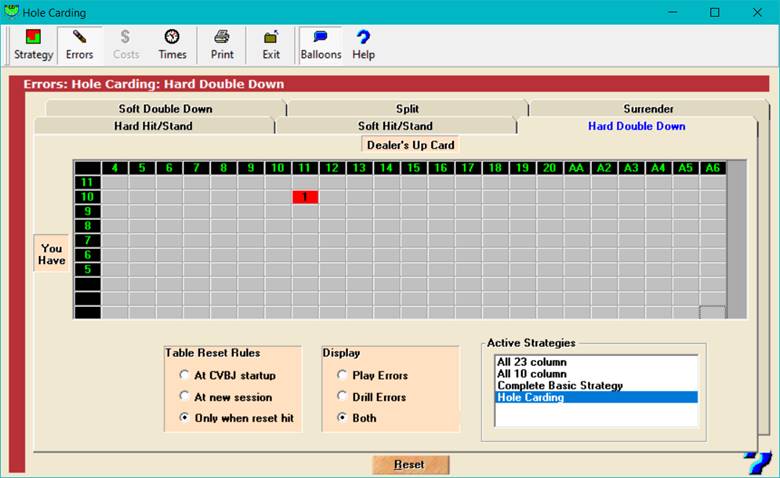Open the Split tab
780x478 pixels.
pyautogui.click(x=407, y=109)
